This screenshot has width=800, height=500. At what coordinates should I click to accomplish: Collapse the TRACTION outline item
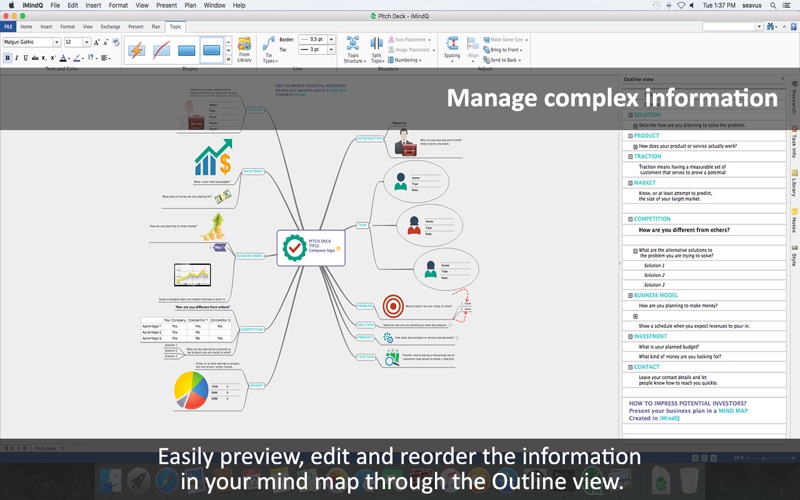pos(630,157)
